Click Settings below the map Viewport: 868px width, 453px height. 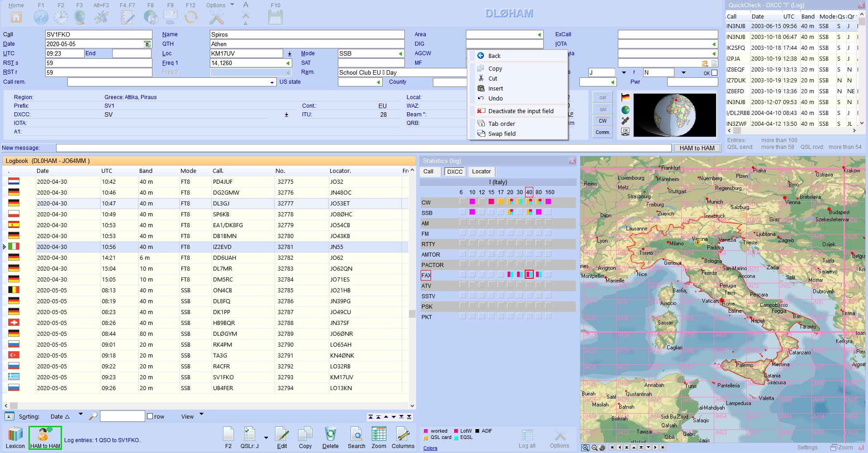[x=807, y=447]
